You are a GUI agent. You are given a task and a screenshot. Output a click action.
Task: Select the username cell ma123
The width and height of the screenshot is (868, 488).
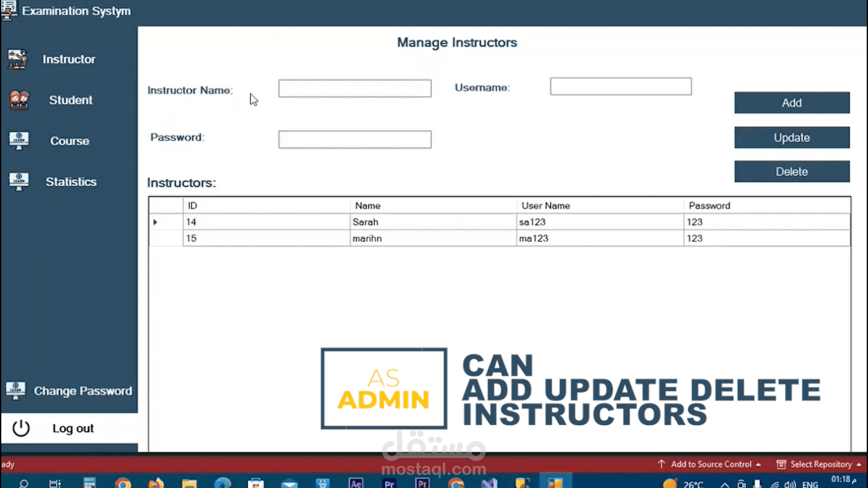tap(600, 238)
